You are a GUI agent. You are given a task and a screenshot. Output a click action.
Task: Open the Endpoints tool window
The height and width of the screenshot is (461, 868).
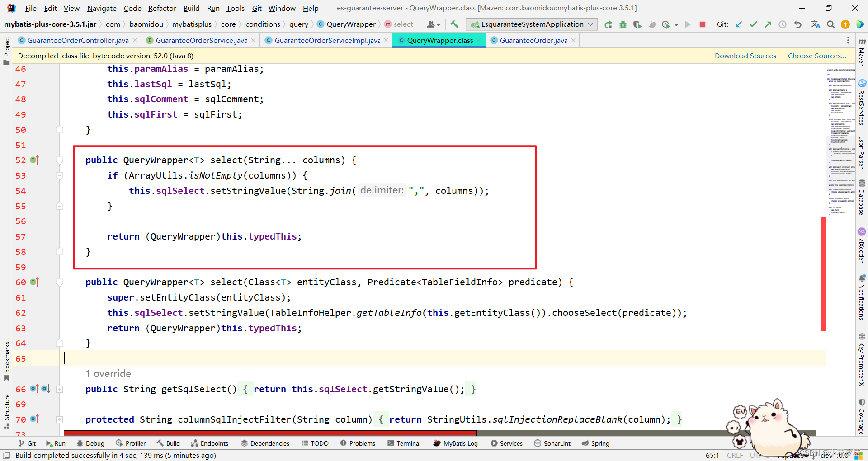(209, 443)
